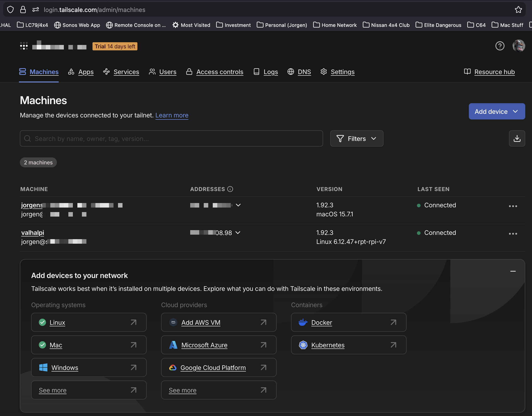Image resolution: width=532 pixels, height=416 pixels.
Task: Click the download export machines icon
Action: click(x=517, y=138)
